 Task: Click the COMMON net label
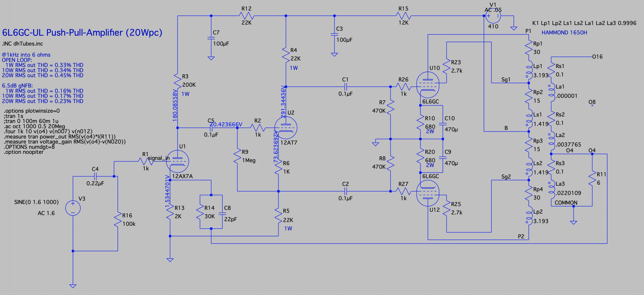566,203
